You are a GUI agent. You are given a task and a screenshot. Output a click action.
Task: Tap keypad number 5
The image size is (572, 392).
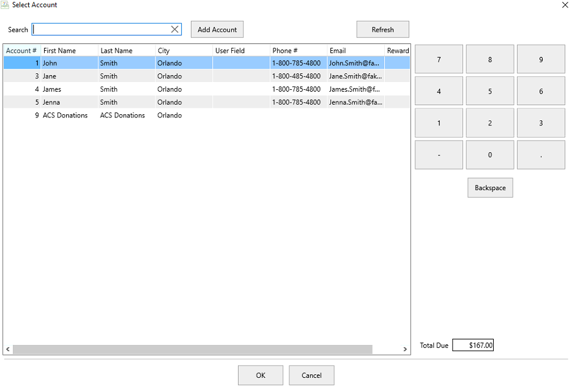pyautogui.click(x=490, y=91)
